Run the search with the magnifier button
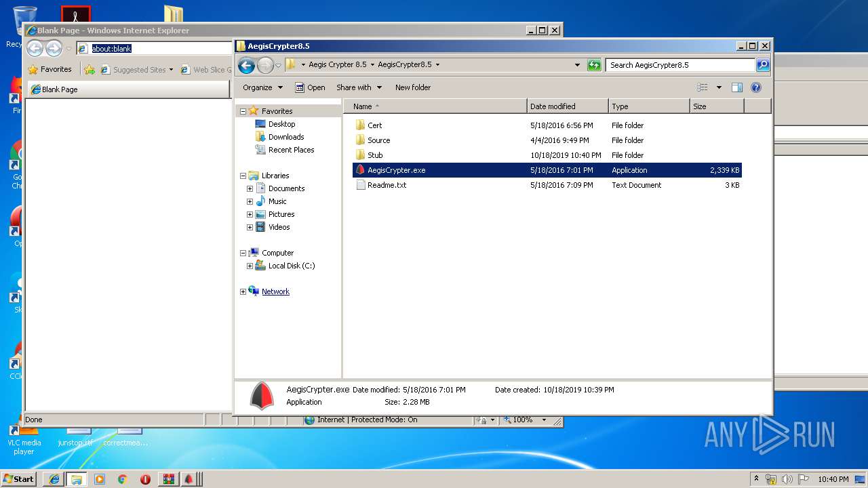 763,65
